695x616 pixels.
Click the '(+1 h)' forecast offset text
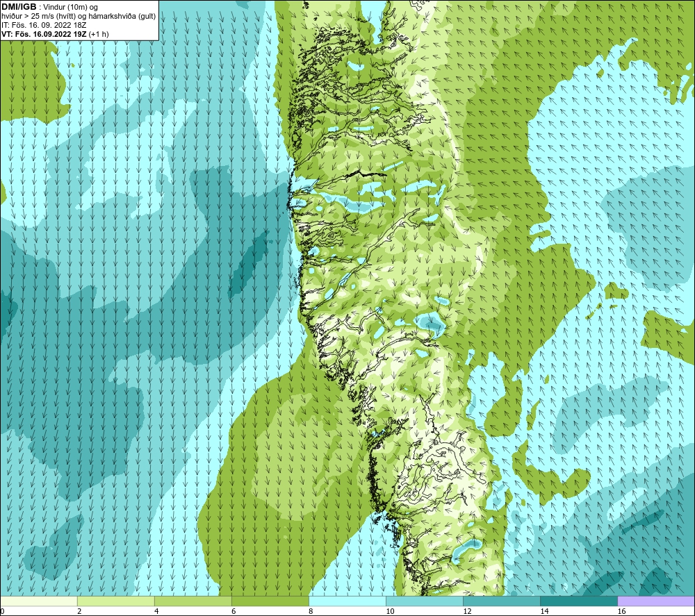pos(99,34)
